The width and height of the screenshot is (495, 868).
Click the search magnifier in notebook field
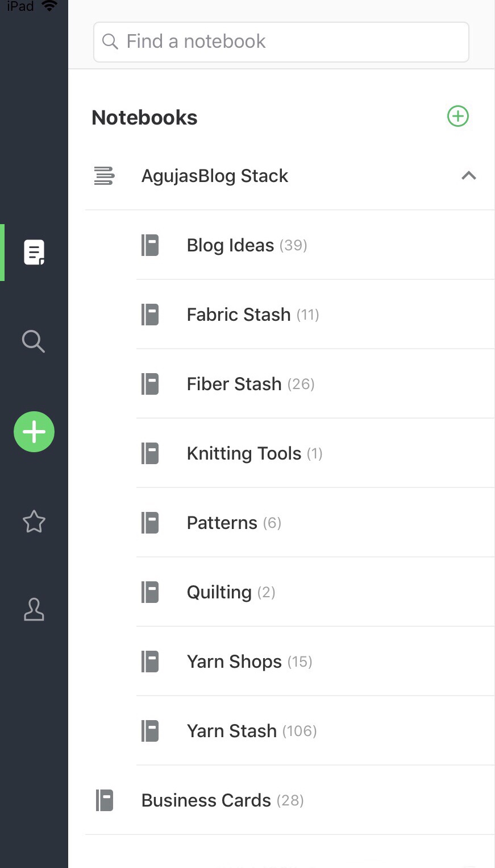[x=110, y=42]
